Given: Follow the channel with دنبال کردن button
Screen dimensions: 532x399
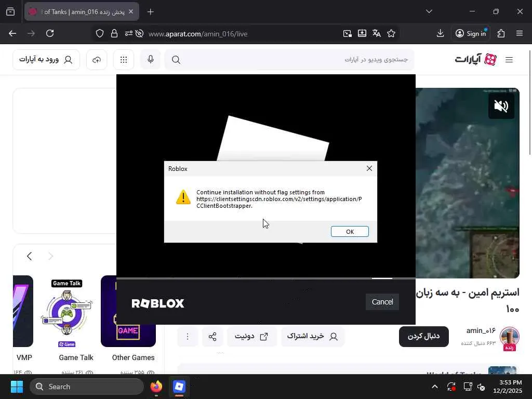Looking at the screenshot, I should [x=424, y=336].
